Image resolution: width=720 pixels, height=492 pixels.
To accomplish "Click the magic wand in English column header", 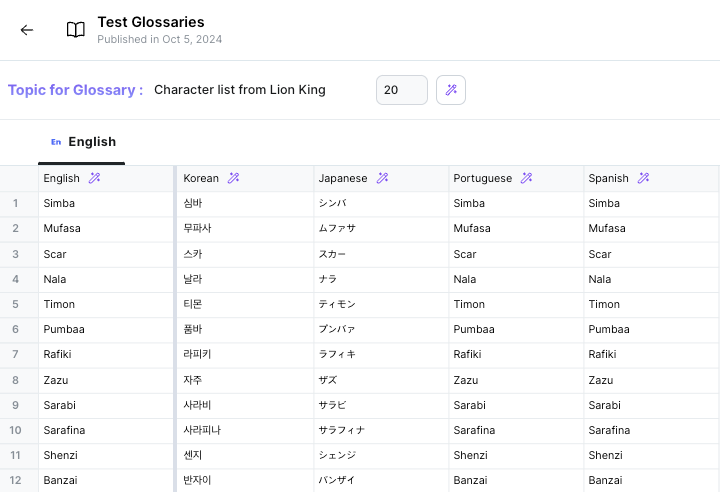I will [94, 178].
